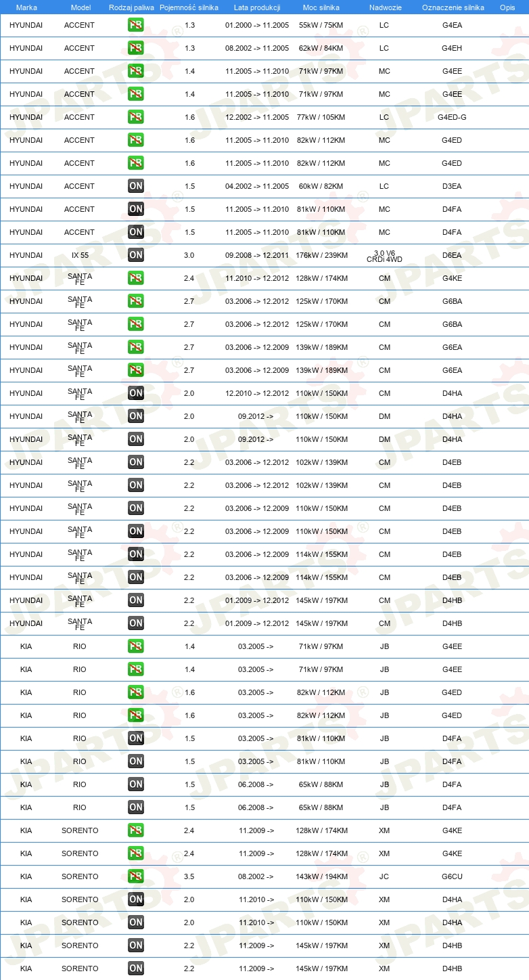Click the Model column header

click(x=80, y=7)
